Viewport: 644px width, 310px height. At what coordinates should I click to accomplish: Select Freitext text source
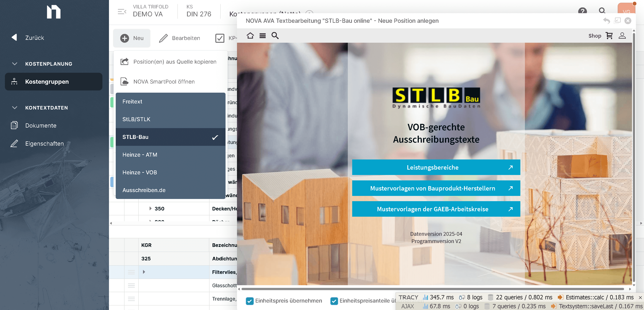click(x=171, y=101)
